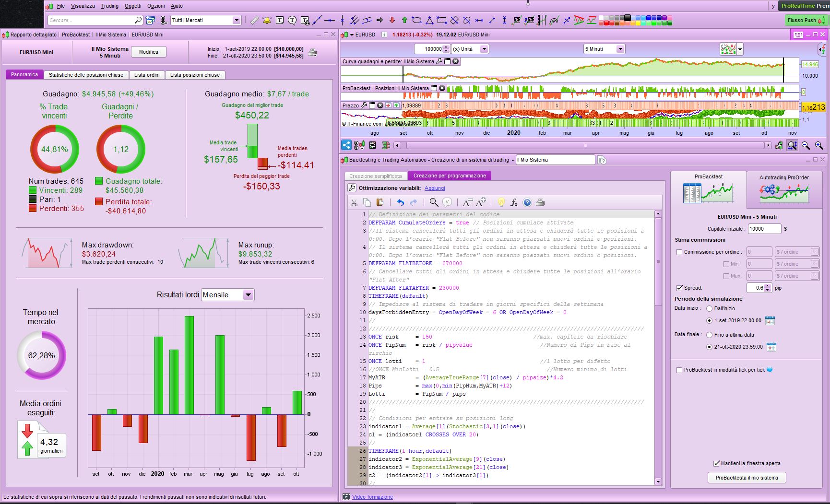
Task: Pick the yellow color swatch
Action: [x=638, y=23]
